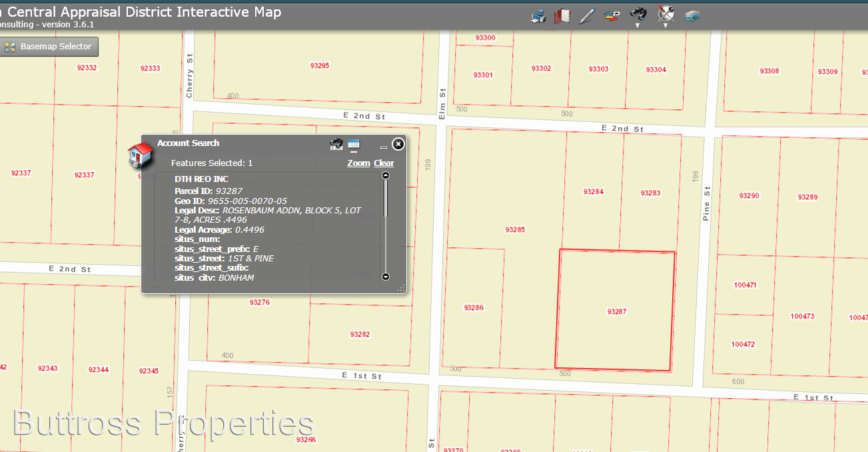
Task: Select parcel 93282 on the map
Action: (x=360, y=334)
